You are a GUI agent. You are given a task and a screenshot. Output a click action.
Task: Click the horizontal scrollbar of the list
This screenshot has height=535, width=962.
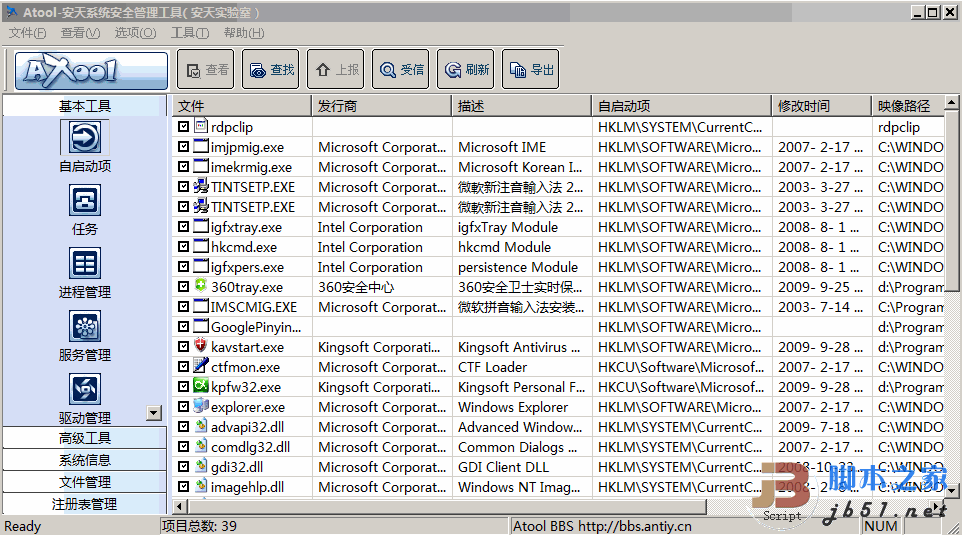point(447,507)
